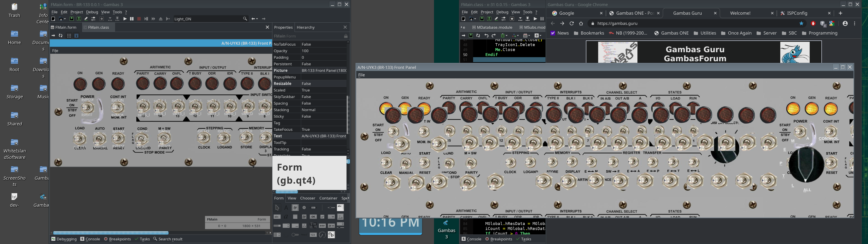Click the Pause icon in BR-133 toolbar

click(132, 19)
